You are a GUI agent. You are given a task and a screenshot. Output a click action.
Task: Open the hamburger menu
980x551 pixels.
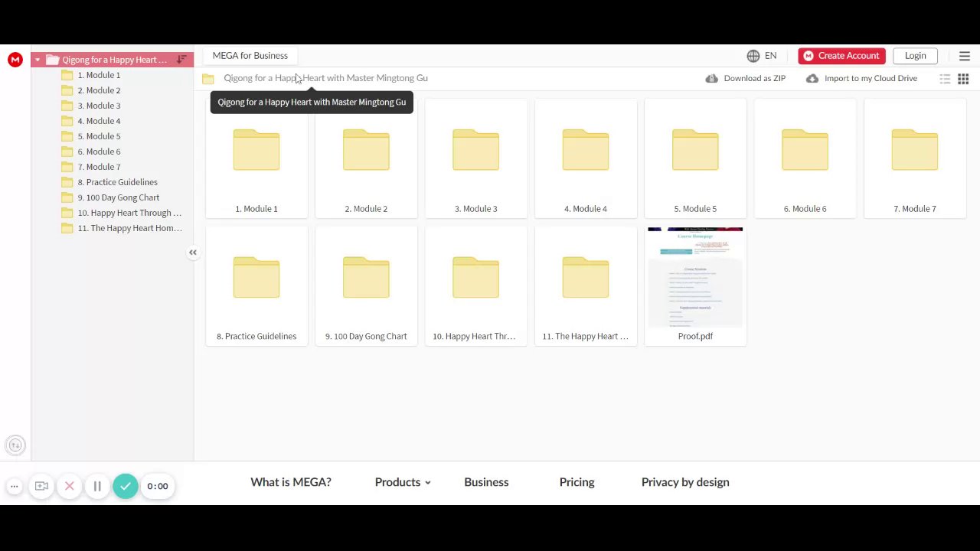point(965,56)
